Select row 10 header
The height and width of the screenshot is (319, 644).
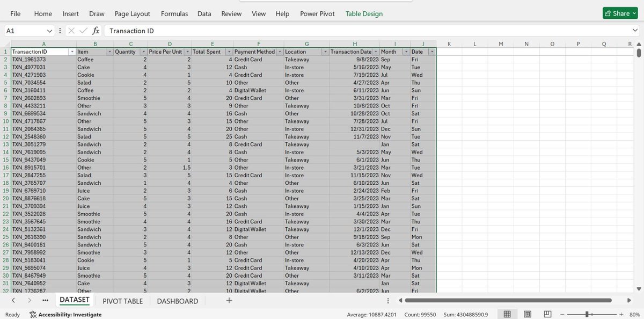(x=5, y=121)
